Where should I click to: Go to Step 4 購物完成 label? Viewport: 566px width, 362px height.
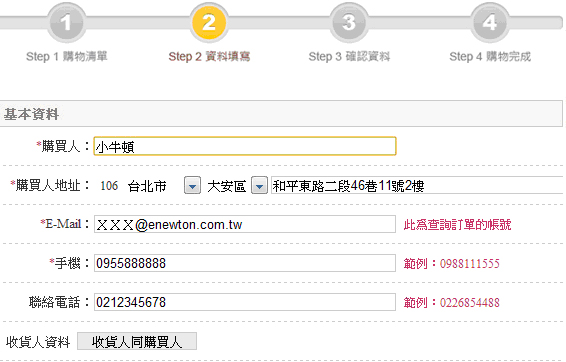click(490, 56)
